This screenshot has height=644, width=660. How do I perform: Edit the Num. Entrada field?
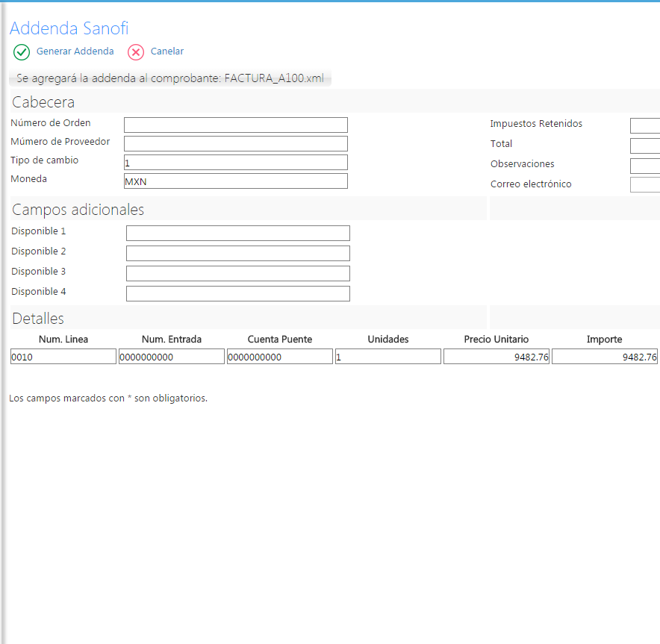171,356
